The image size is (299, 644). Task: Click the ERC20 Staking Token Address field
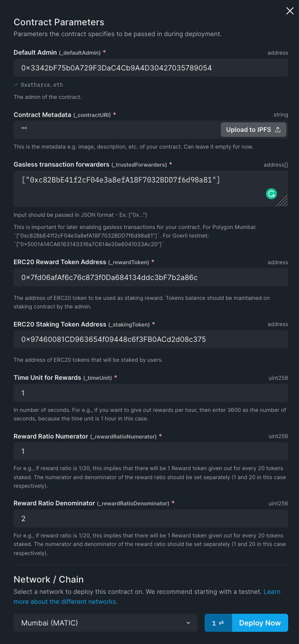(x=150, y=339)
